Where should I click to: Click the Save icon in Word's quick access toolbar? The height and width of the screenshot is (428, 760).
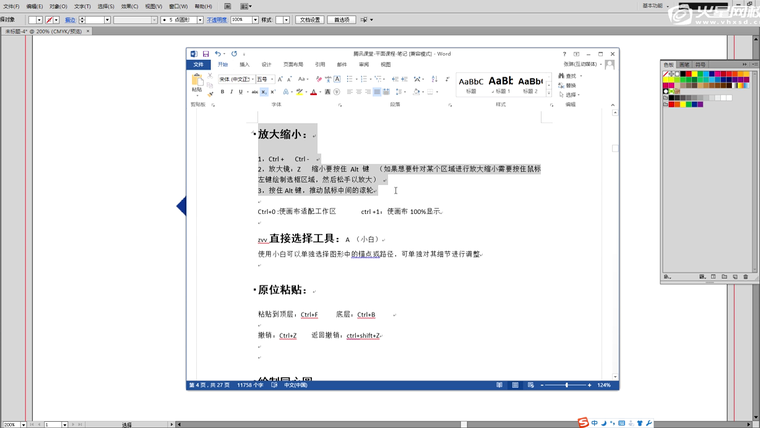[x=205, y=54]
